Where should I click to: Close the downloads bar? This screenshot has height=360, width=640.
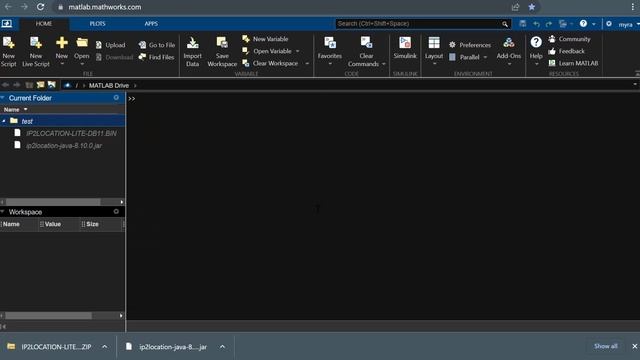[x=635, y=346]
